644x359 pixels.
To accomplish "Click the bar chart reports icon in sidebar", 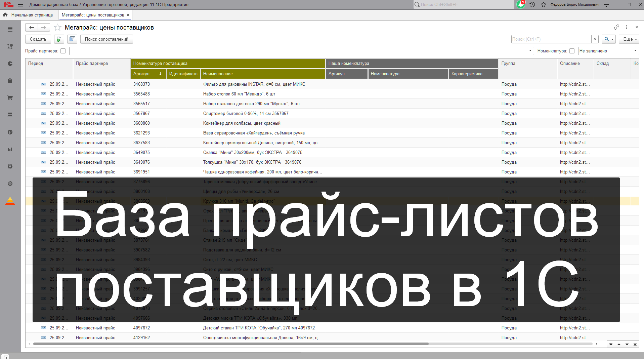I will pyautogui.click(x=10, y=149).
